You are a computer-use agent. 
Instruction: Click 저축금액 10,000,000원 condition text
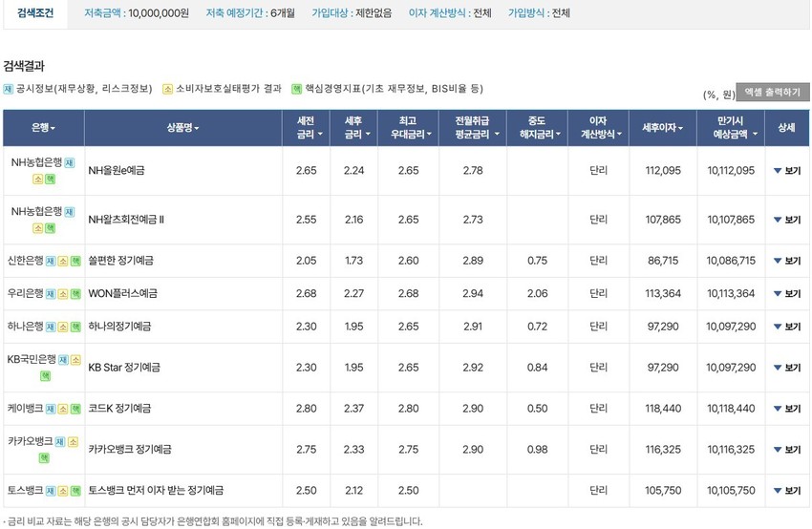tap(137, 13)
